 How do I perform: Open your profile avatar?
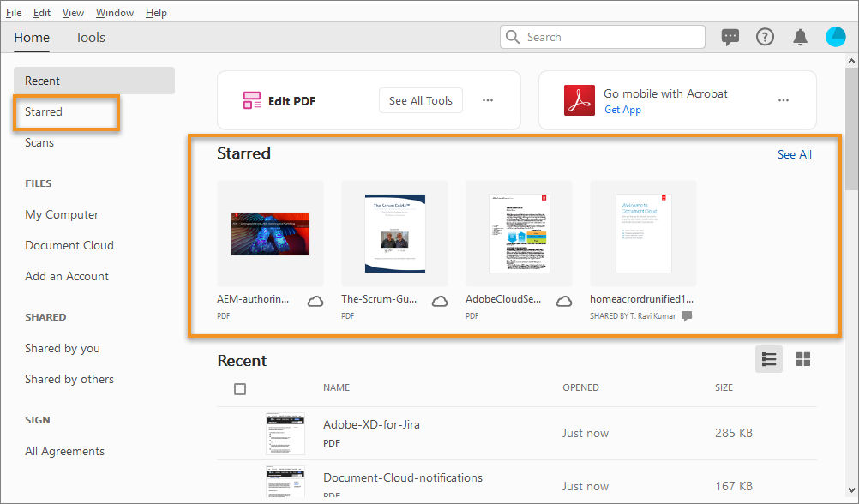pos(836,37)
